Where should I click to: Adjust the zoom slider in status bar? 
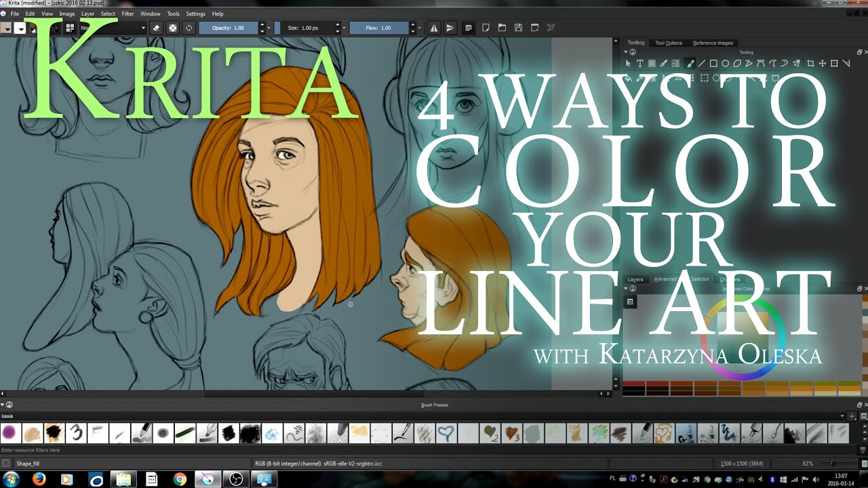click(838, 464)
